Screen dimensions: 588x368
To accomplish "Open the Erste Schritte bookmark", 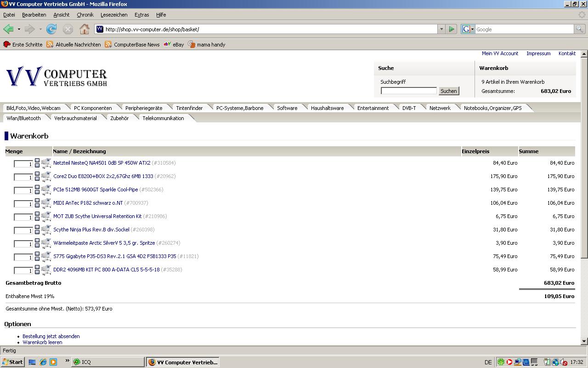I will (23, 45).
